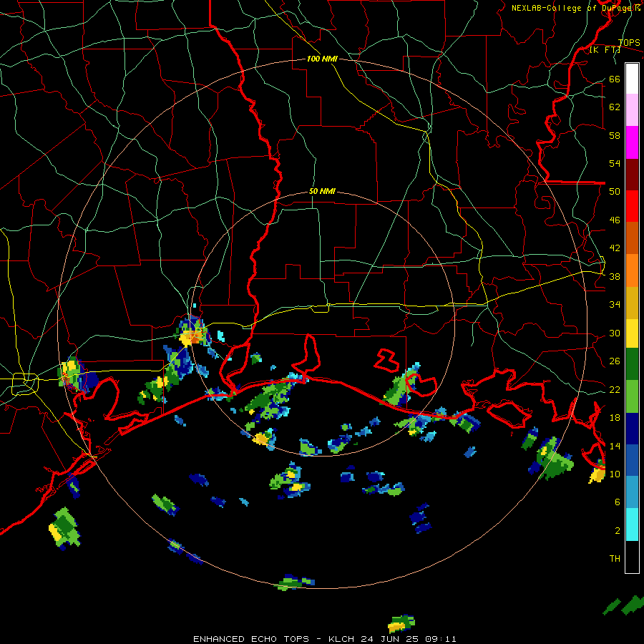This screenshot has width=644, height=644.
Task: Click the "62" legend value
Action: (x=615, y=107)
